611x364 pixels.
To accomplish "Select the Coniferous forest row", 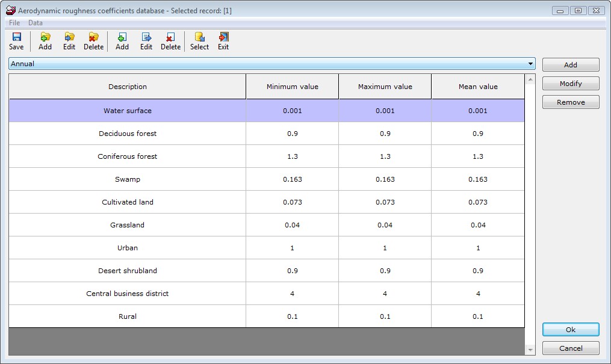I will (x=128, y=156).
